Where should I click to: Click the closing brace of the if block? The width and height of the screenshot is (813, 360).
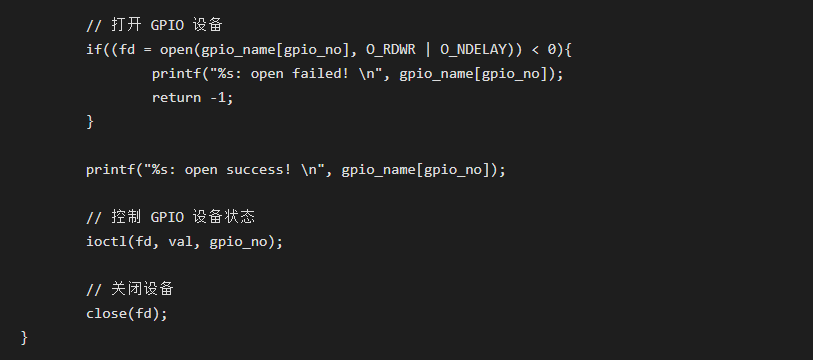(x=90, y=121)
